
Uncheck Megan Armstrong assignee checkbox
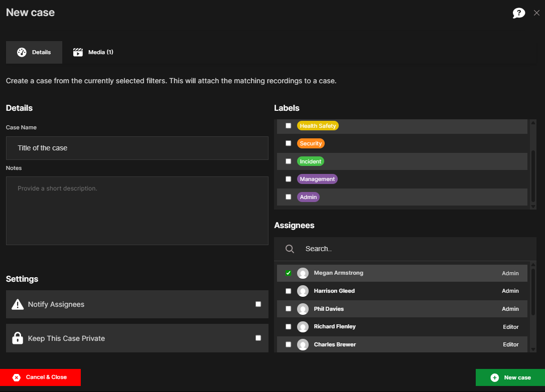click(288, 273)
